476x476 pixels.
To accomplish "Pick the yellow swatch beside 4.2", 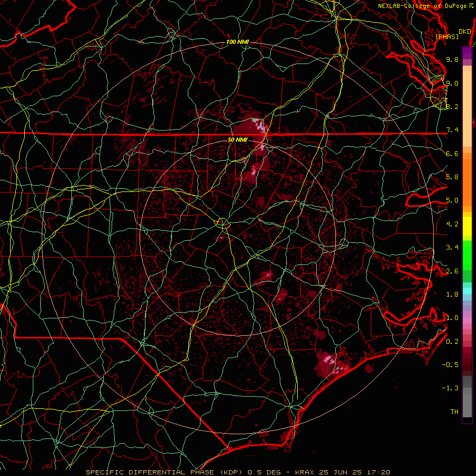I will coord(467,226).
